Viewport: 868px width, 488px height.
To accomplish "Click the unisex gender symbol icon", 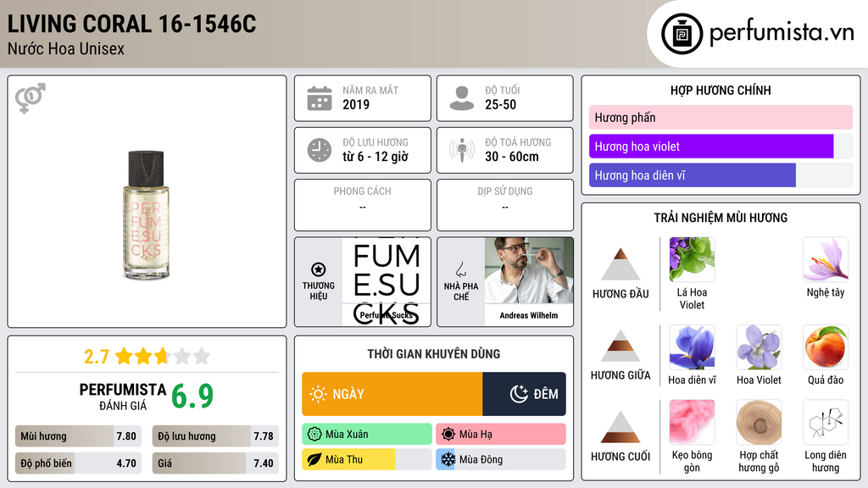I will pos(31,98).
